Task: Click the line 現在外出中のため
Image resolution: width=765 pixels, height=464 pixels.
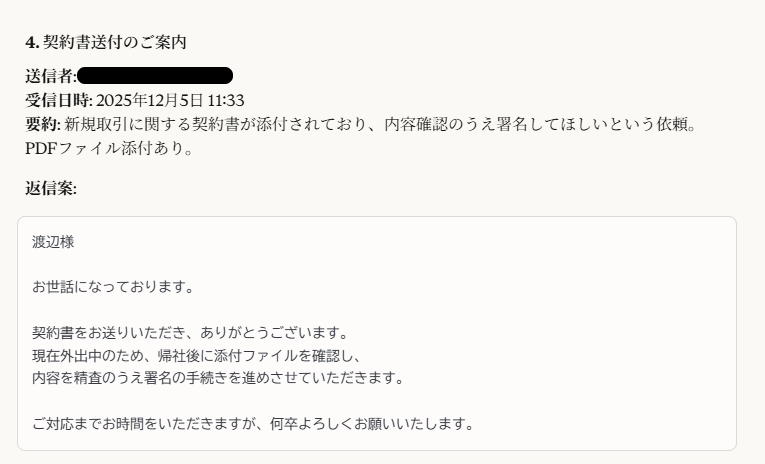Action: click(197, 356)
